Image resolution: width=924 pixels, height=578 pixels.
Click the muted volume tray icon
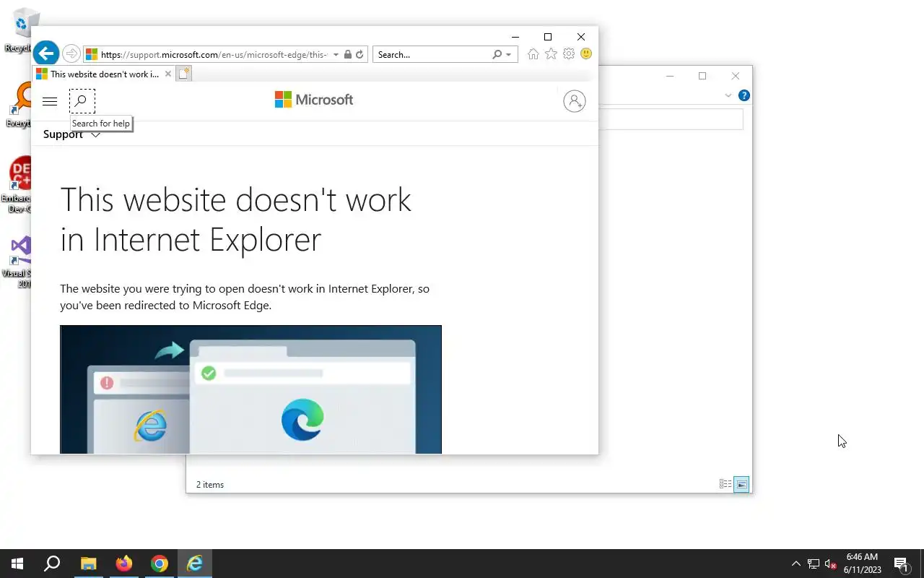(x=831, y=564)
